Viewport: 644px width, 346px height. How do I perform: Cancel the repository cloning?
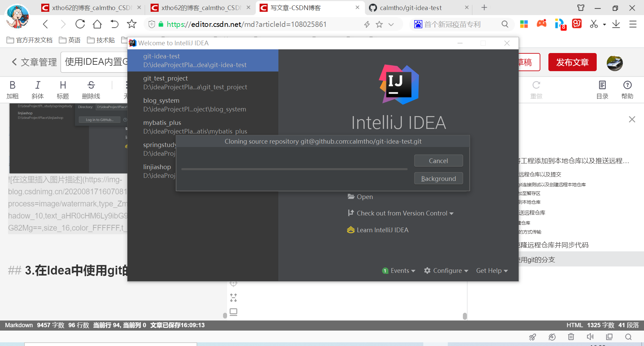tap(438, 161)
